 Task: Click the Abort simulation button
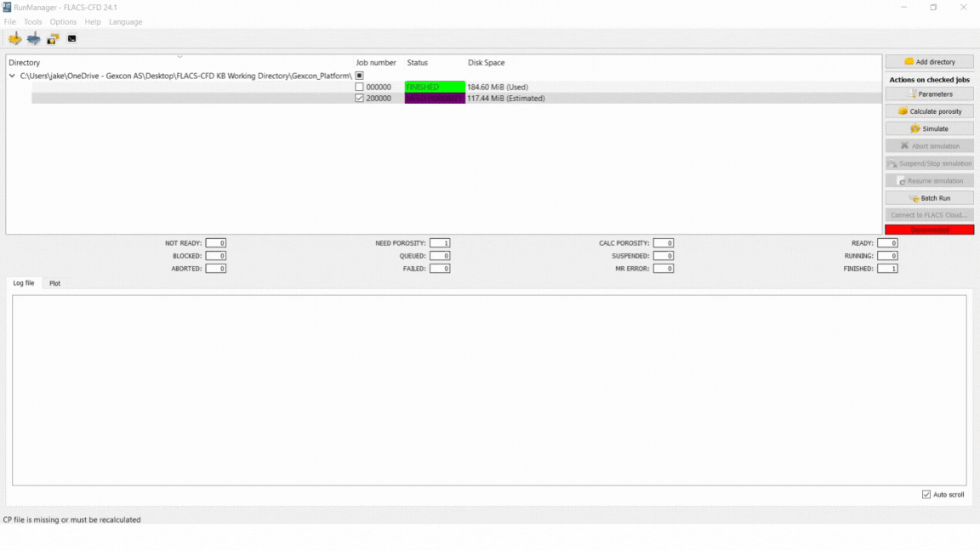[929, 145]
